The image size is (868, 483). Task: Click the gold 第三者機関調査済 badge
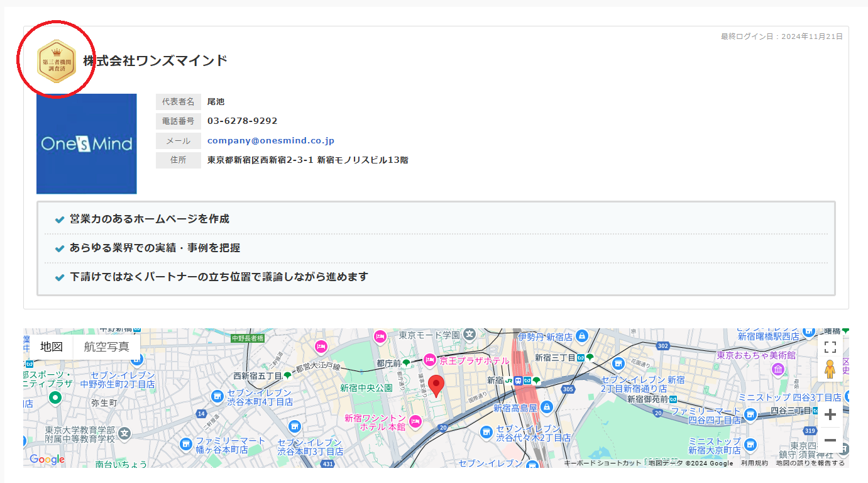pyautogui.click(x=57, y=62)
